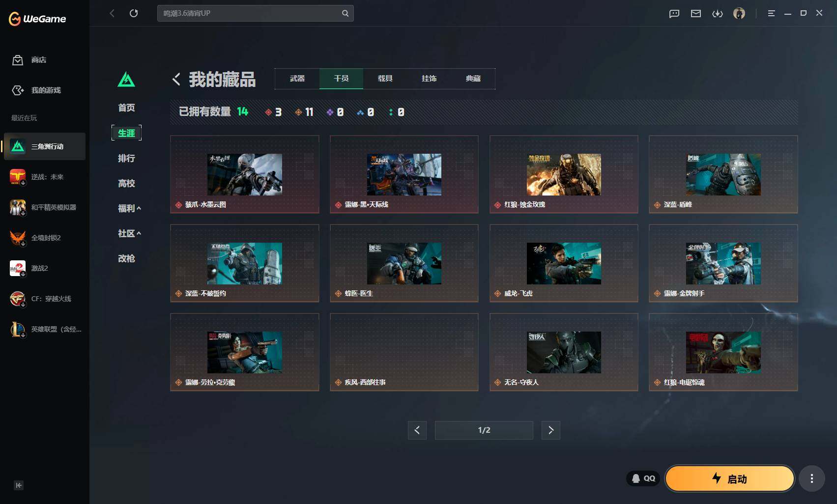Switch to the 典藏 tab

coord(473,79)
